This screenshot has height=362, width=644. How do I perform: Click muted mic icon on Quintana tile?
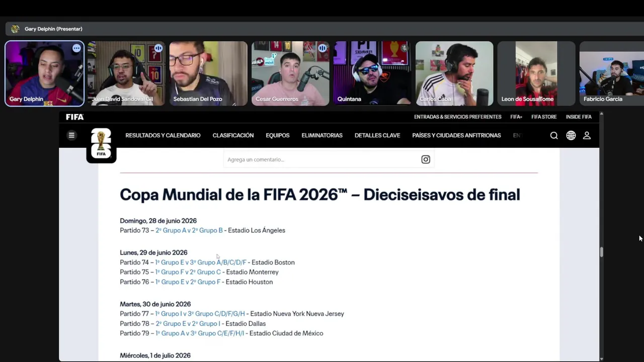tap(404, 48)
